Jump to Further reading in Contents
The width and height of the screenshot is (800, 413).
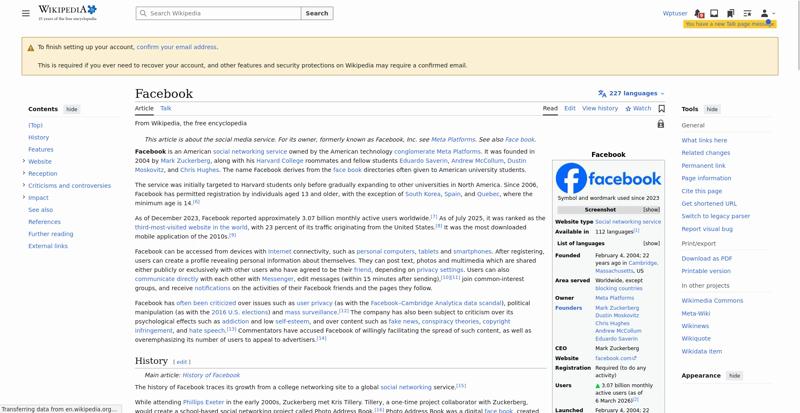[x=51, y=234]
